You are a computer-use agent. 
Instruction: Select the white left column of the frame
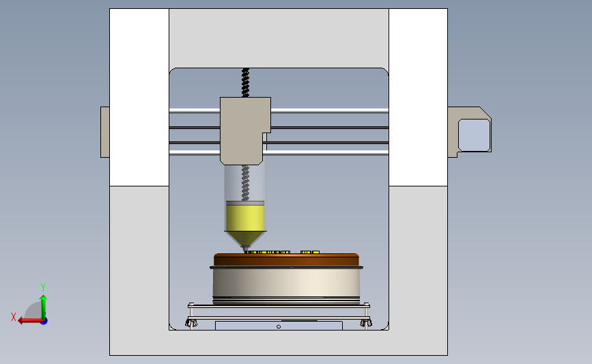pyautogui.click(x=139, y=97)
